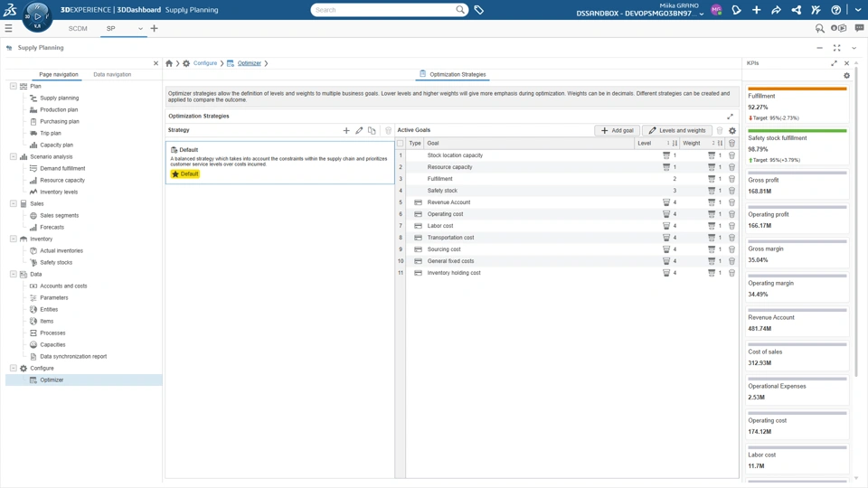Click the plus add icon in top bar
The height and width of the screenshot is (488, 868).
pos(756,9)
